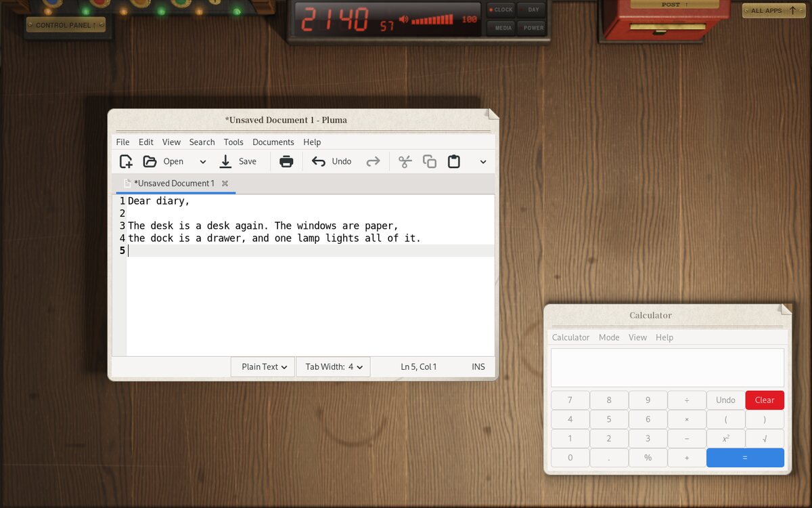The width and height of the screenshot is (812, 508).
Task: Expand the toolbar overflow chevron in Pluma
Action: (483, 161)
